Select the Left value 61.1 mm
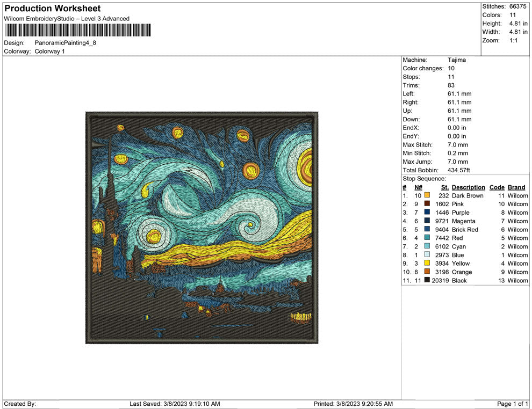 click(x=459, y=94)
